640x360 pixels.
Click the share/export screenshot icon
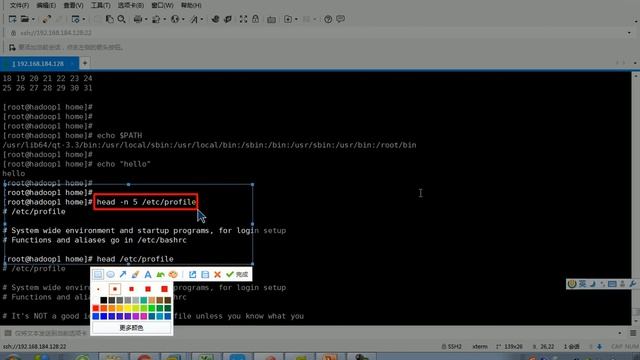[192, 274]
